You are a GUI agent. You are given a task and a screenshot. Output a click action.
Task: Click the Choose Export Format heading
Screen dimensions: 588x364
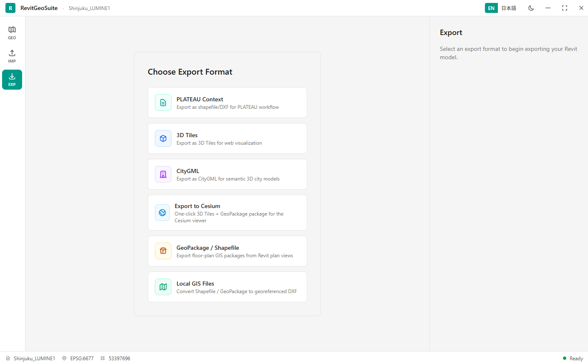[190, 72]
